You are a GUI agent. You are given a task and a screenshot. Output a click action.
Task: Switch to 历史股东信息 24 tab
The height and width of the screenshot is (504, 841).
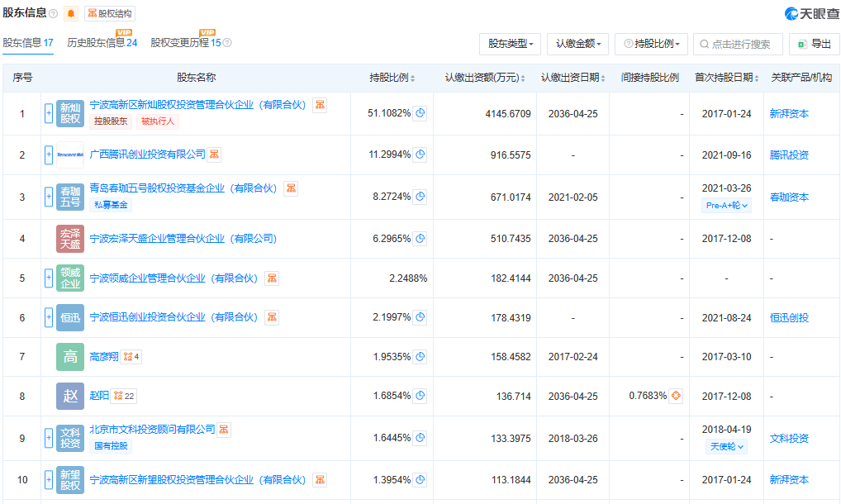(102, 43)
